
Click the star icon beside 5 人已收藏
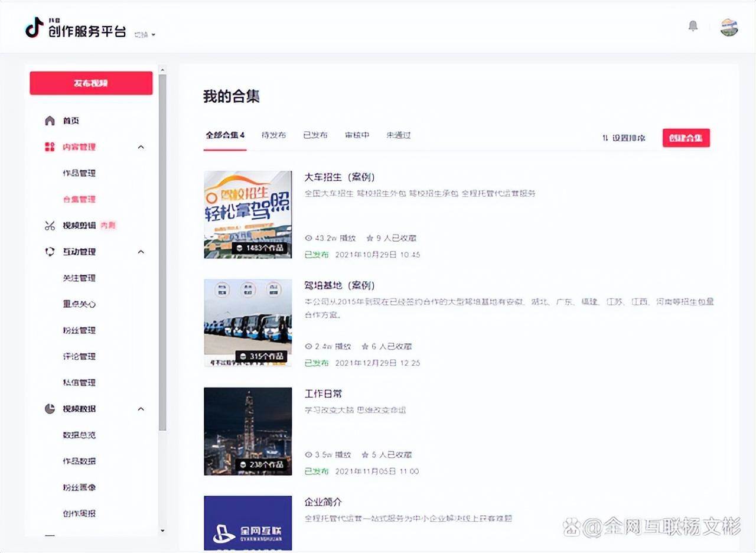click(366, 455)
